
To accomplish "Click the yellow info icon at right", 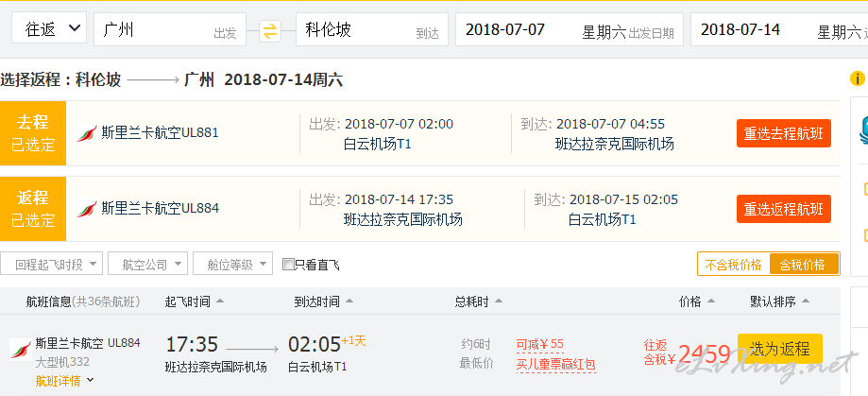I will coord(857,79).
